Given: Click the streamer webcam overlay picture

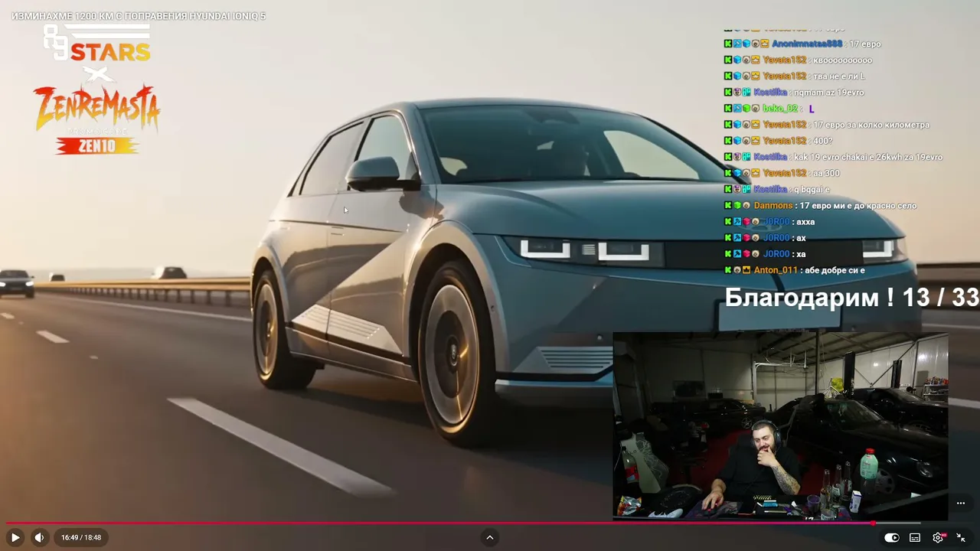Looking at the screenshot, I should (x=781, y=426).
